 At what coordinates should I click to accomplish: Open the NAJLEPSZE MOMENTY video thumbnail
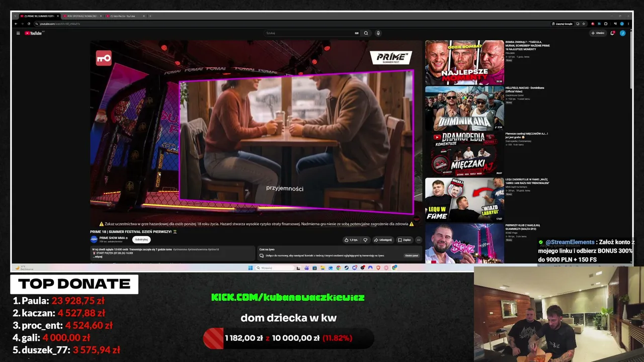(x=464, y=62)
